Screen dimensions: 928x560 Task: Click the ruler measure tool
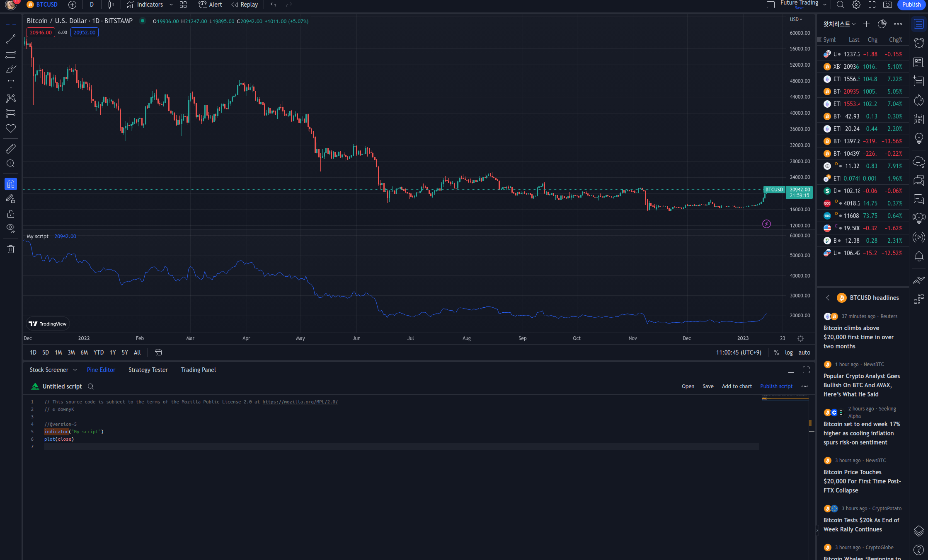11,148
